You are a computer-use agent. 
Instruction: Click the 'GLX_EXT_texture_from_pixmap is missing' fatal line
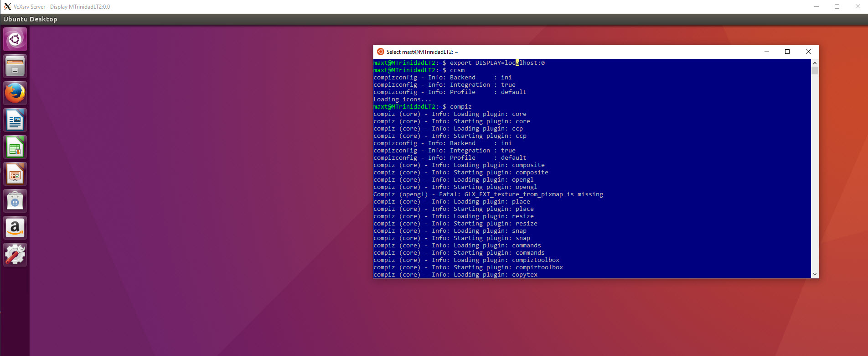(488, 194)
